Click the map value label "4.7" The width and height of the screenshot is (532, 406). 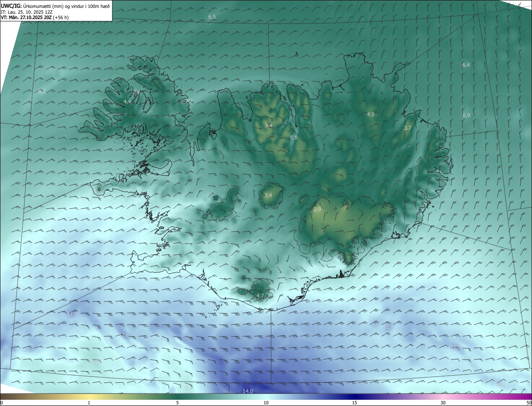260,296
